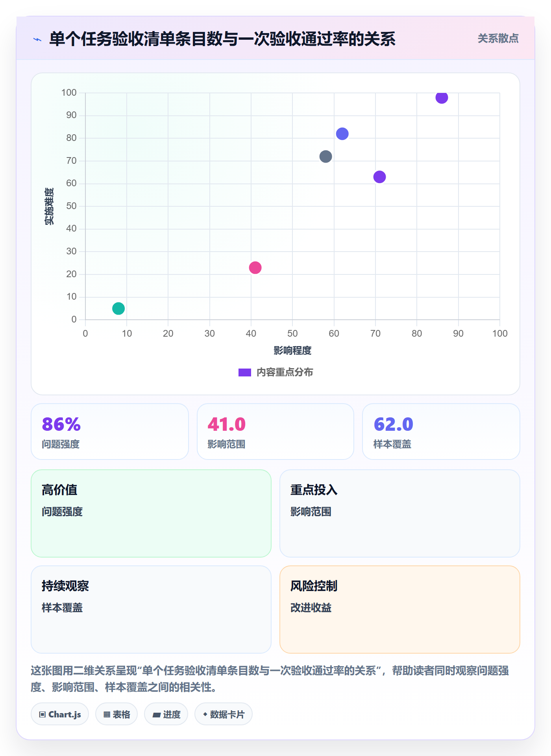Click 改进收益 text in the 风险控制 card

tap(311, 608)
